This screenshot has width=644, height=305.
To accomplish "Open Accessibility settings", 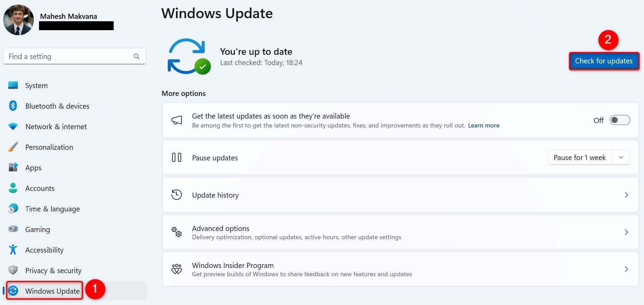I will [74, 250].
